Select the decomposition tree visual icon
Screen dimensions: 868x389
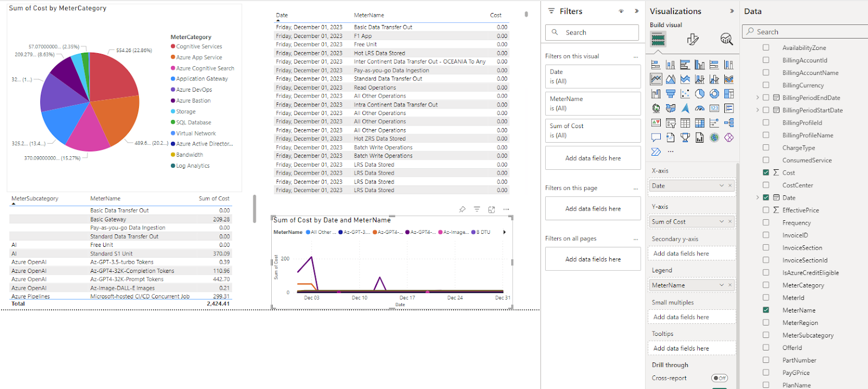(729, 123)
